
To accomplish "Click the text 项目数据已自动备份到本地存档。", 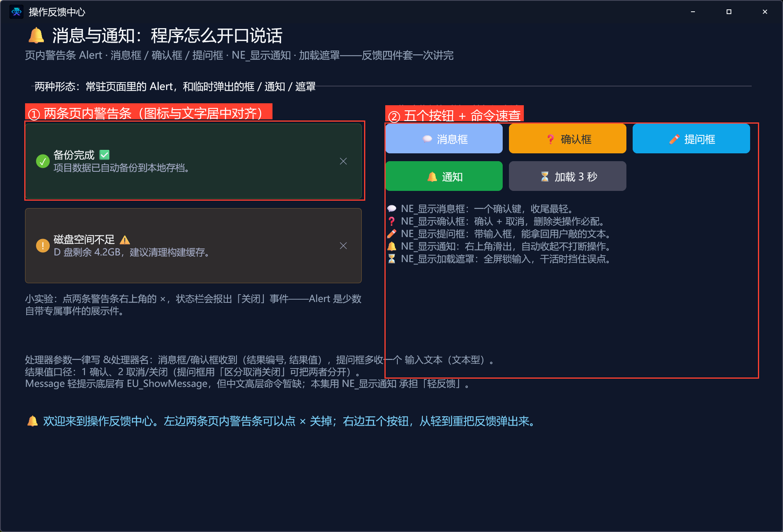I will [123, 168].
